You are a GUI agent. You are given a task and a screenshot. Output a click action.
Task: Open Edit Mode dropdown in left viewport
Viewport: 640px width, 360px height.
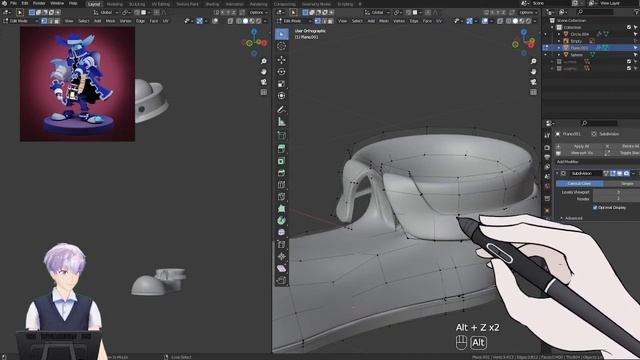[22, 21]
